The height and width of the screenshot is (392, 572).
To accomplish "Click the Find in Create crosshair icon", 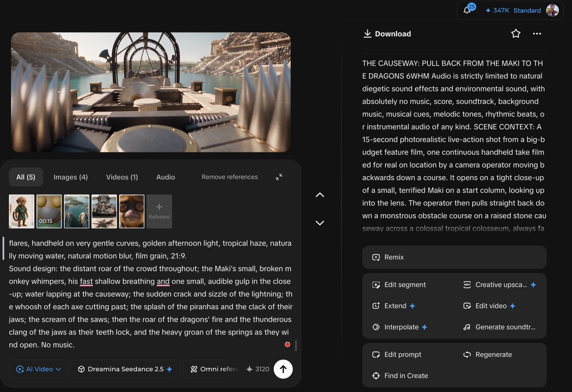I will coord(376,375).
